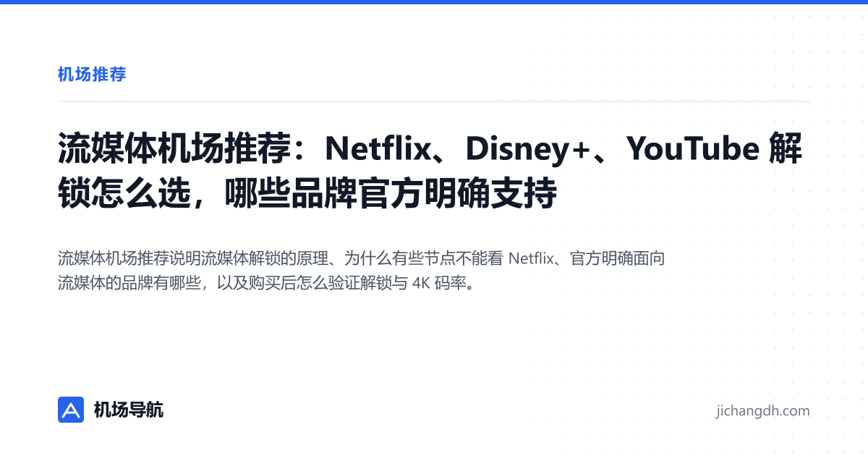868x456 pixels.
Task: Select the headline beginning 流媒体机场推荐：Netflix
Action: [x=430, y=172]
